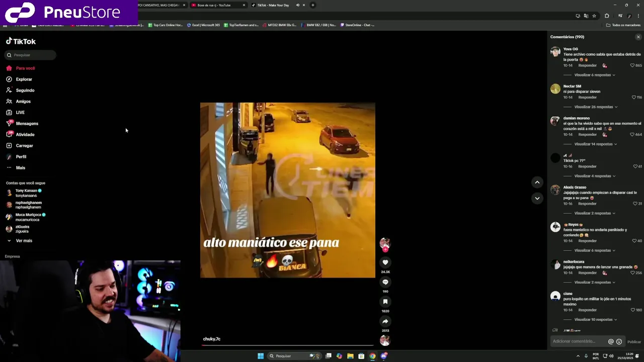Insert a mention with the @ icon

611,341
